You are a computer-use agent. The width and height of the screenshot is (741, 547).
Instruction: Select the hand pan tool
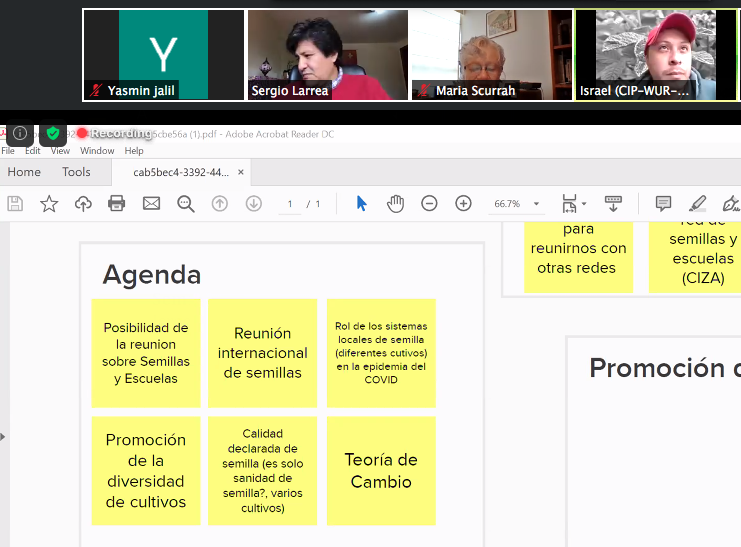pyautogui.click(x=395, y=204)
